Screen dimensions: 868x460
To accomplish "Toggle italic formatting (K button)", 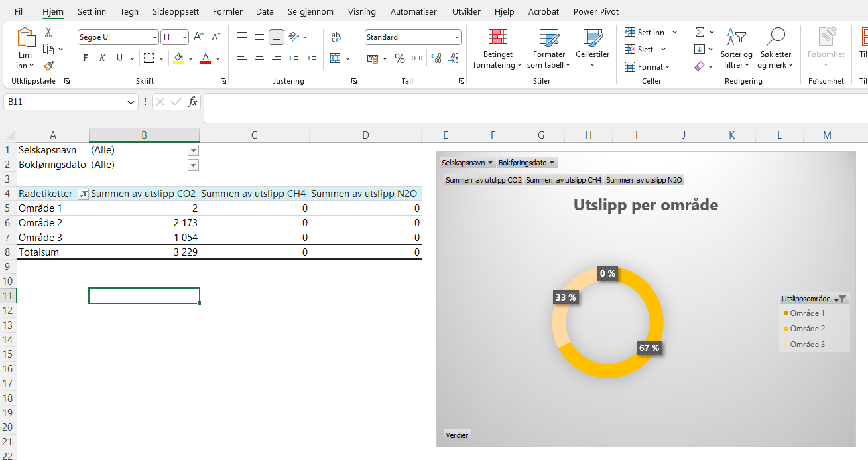I will click(x=102, y=58).
